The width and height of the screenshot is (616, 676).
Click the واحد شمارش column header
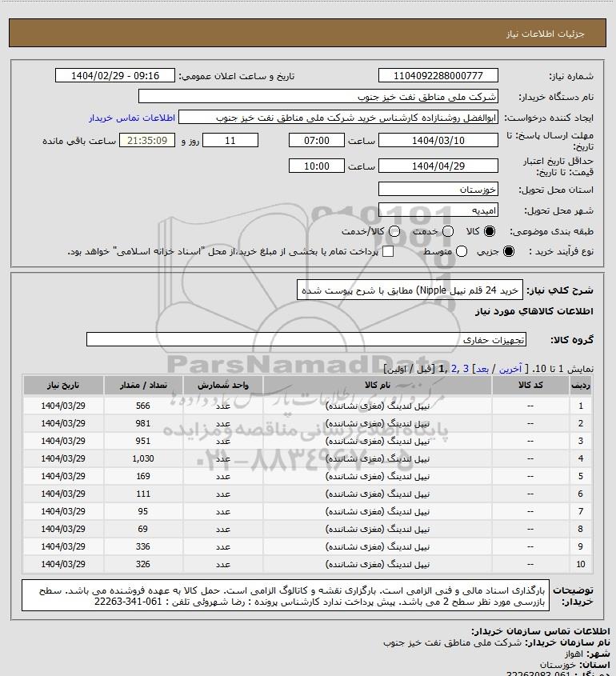click(x=223, y=386)
